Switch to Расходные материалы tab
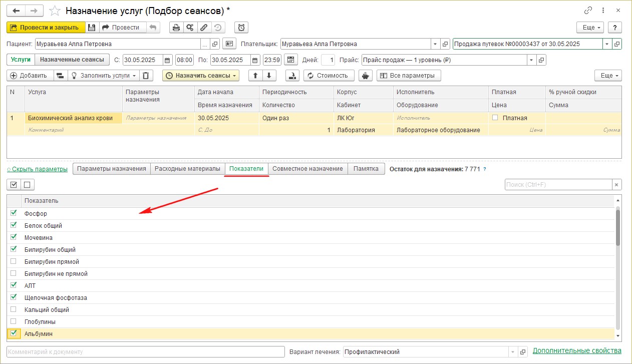The width and height of the screenshot is (632, 364). [187, 169]
